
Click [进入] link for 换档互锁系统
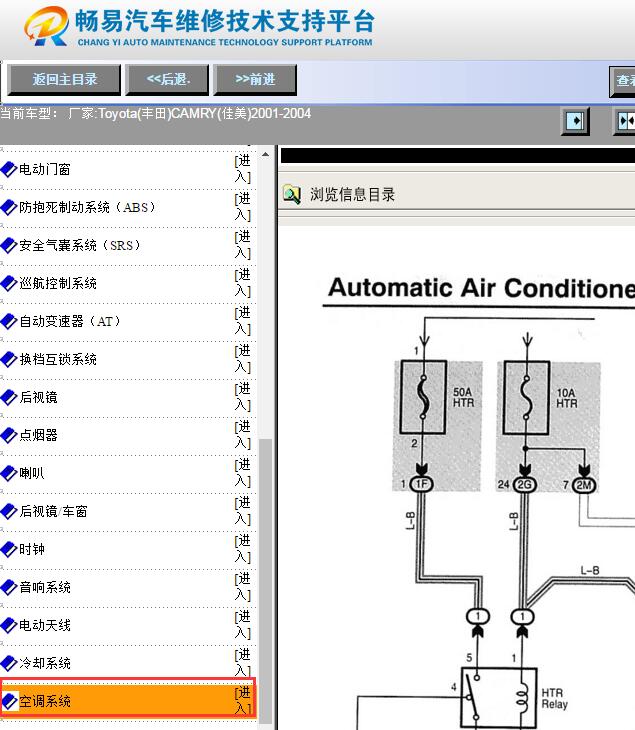click(243, 359)
